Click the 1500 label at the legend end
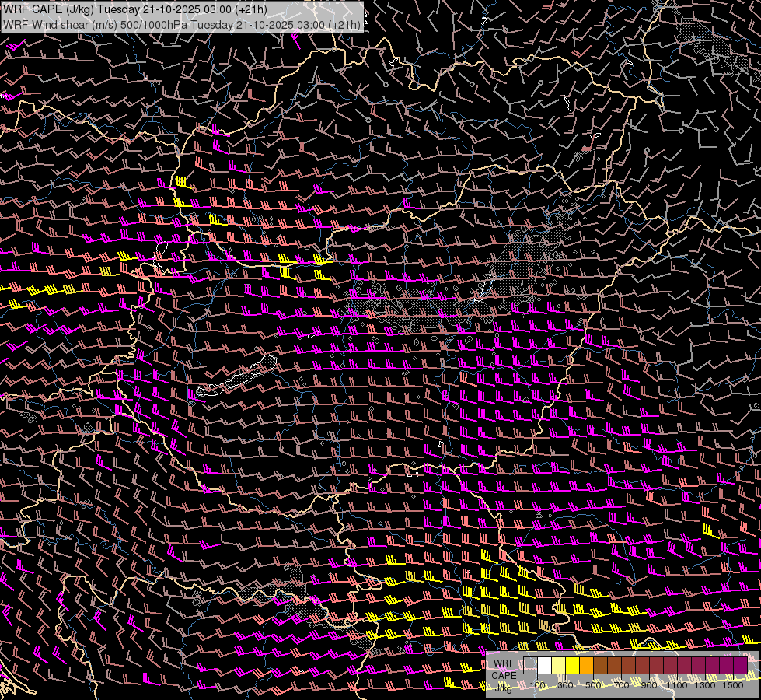This screenshot has height=700, width=761. click(734, 684)
